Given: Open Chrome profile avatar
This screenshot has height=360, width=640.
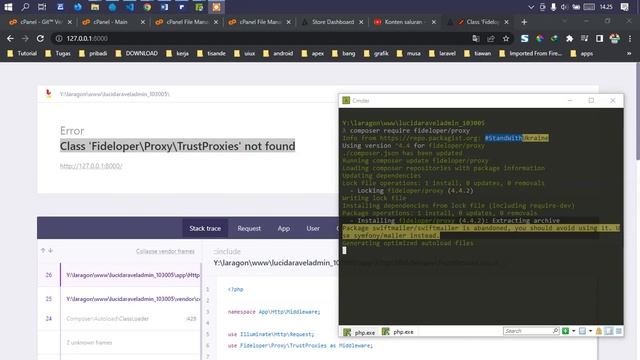Looking at the screenshot, I should (x=614, y=38).
